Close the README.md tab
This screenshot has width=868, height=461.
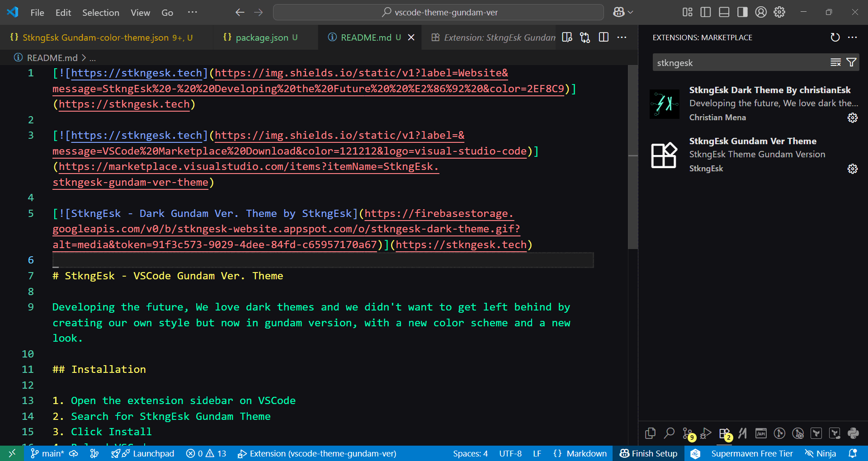[x=411, y=38]
